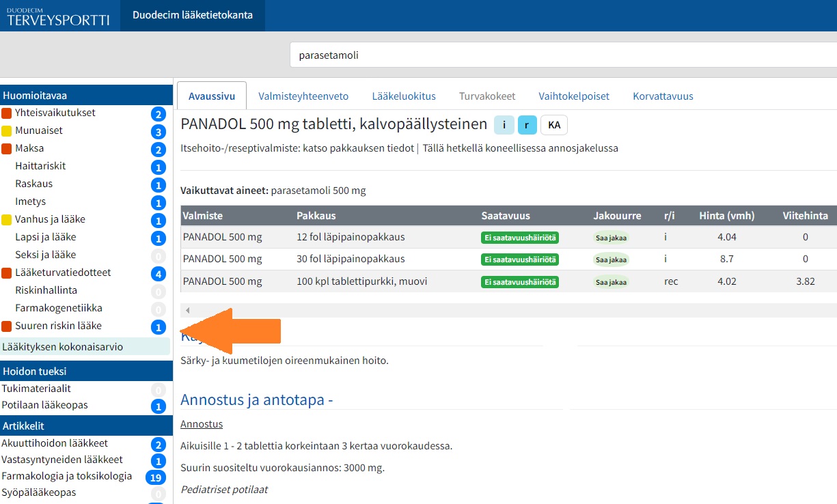Click the Huomioitavaa section header
The width and height of the screenshot is (837, 504).
(86, 96)
